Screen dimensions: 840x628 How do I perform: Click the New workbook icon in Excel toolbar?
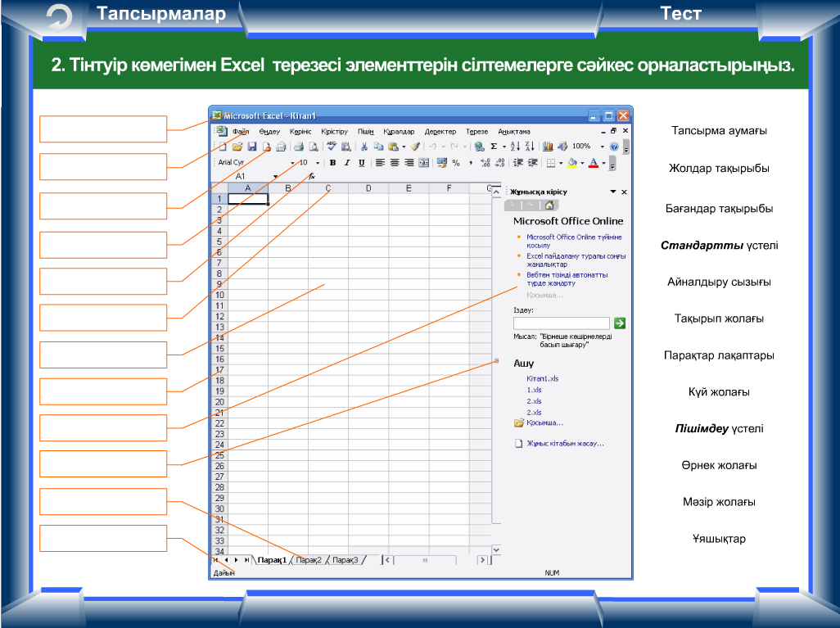point(223,147)
